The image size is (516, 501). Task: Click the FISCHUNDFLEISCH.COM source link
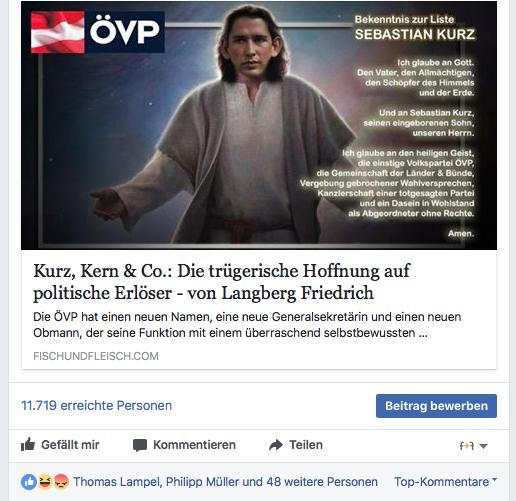(x=96, y=356)
